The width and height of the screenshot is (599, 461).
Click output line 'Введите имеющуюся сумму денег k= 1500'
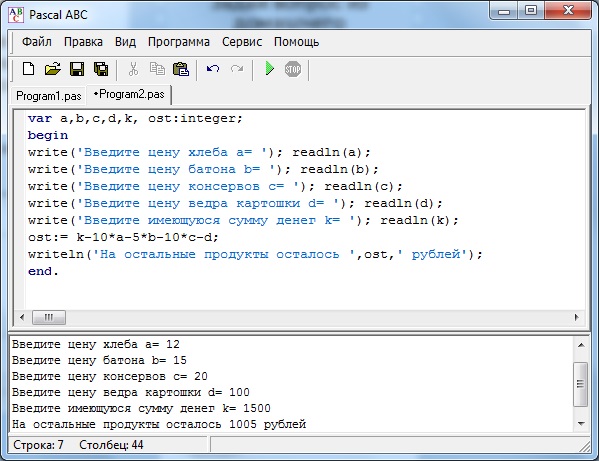(141, 408)
